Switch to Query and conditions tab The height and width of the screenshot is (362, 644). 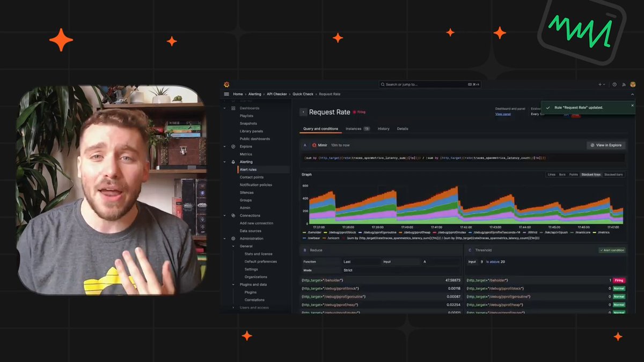[321, 129]
